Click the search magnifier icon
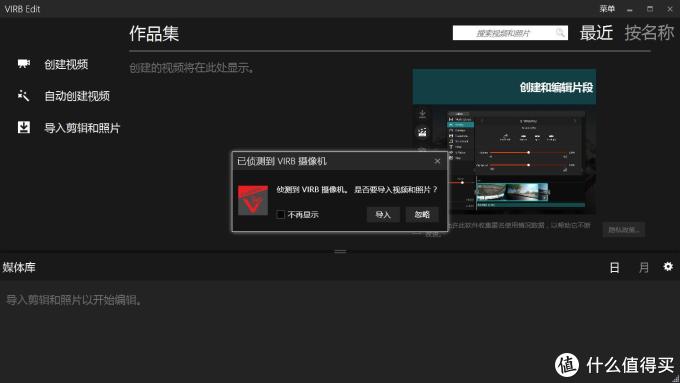 point(560,33)
